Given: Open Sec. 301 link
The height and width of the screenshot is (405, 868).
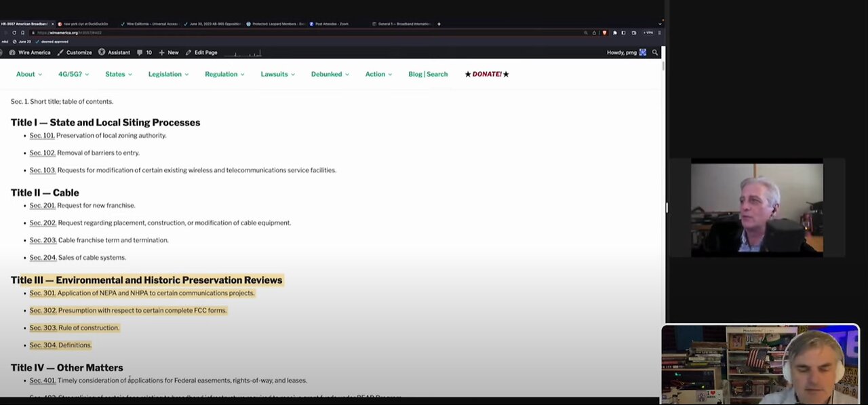Looking at the screenshot, I should click(43, 293).
